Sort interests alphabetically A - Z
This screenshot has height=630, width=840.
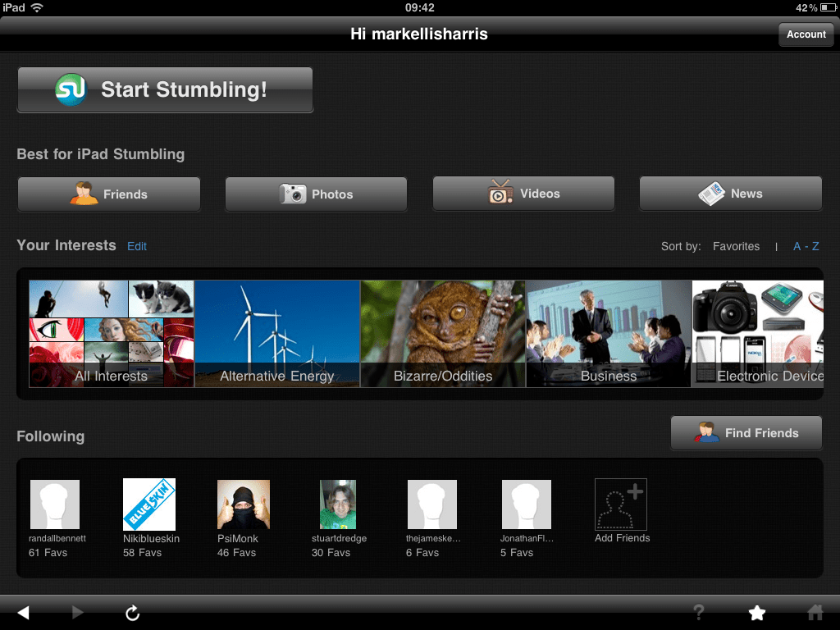(x=806, y=246)
